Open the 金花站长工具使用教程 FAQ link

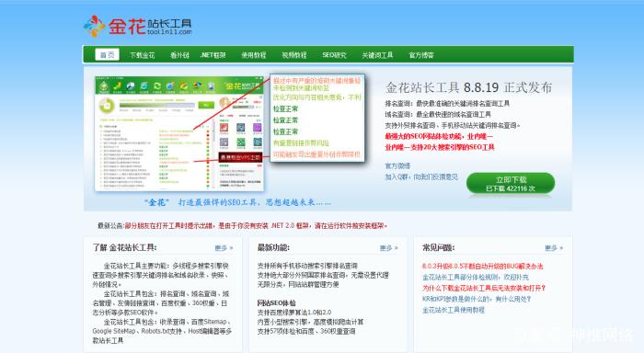(454, 311)
